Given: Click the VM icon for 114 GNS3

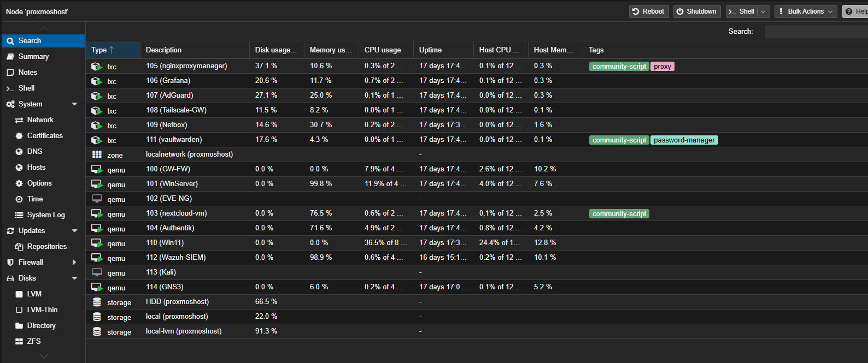Looking at the screenshot, I should click(x=97, y=287).
